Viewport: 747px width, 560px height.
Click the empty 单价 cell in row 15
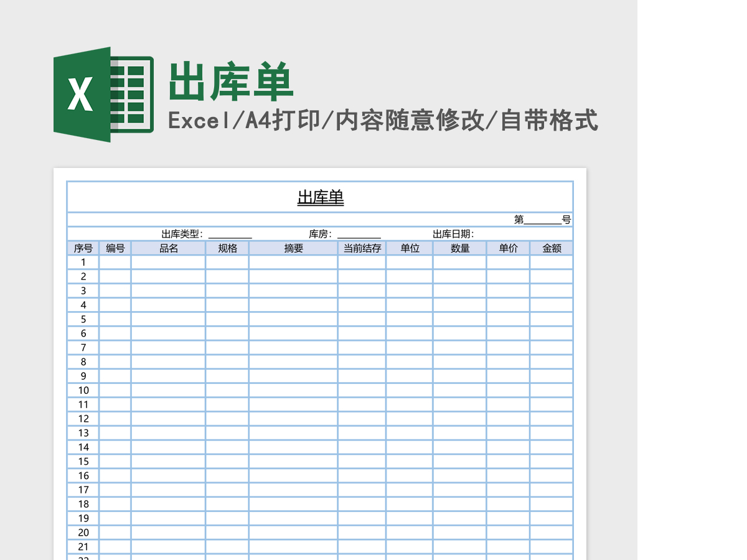coord(508,462)
